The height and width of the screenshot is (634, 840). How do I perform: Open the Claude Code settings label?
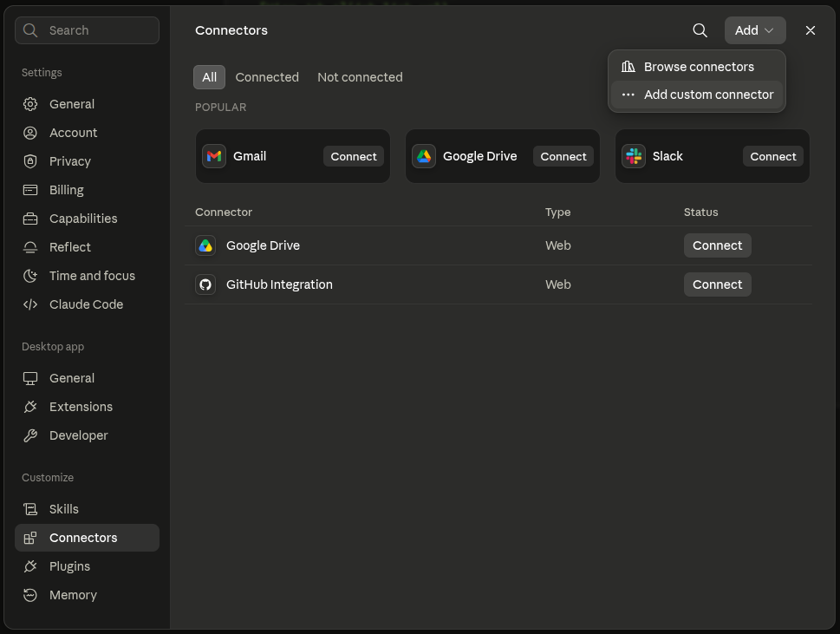[x=86, y=304]
